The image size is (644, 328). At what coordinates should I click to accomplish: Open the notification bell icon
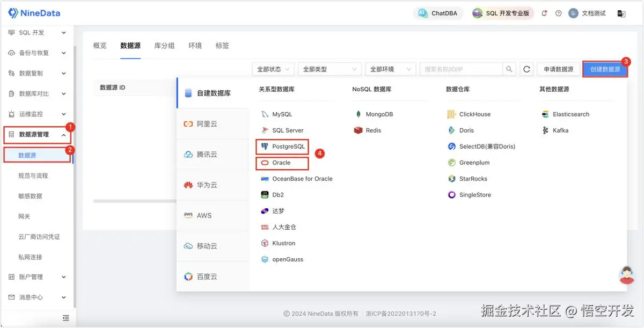tap(544, 13)
